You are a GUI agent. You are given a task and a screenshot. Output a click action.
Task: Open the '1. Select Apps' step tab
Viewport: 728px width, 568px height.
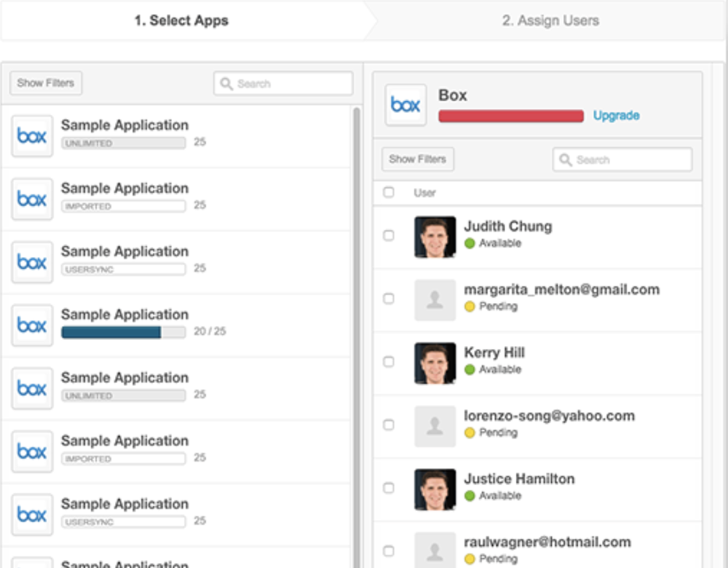182,20
